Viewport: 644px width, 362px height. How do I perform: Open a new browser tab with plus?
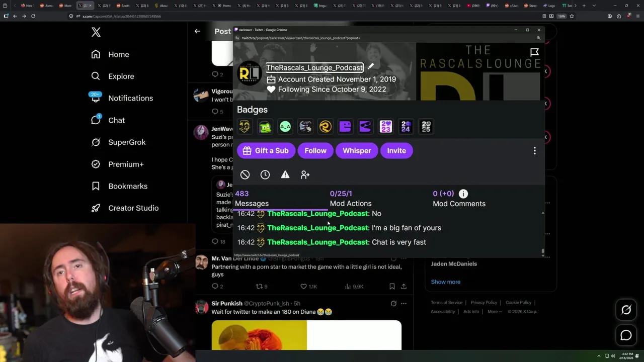coord(584,6)
